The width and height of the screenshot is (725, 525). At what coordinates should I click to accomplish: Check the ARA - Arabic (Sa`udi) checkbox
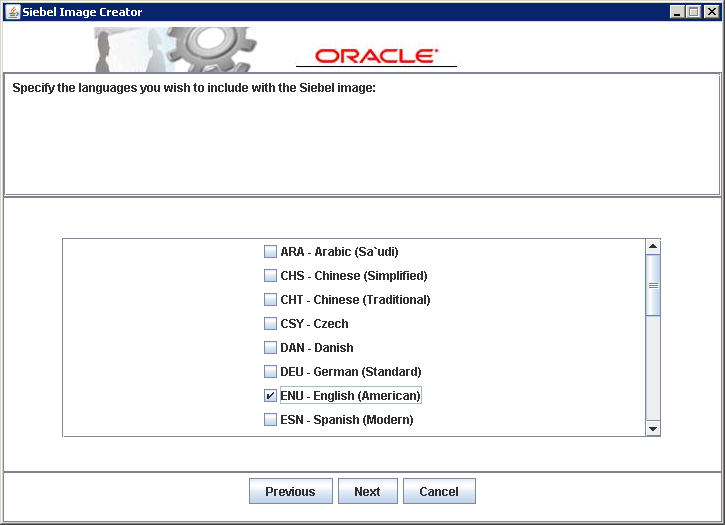pyautogui.click(x=270, y=252)
